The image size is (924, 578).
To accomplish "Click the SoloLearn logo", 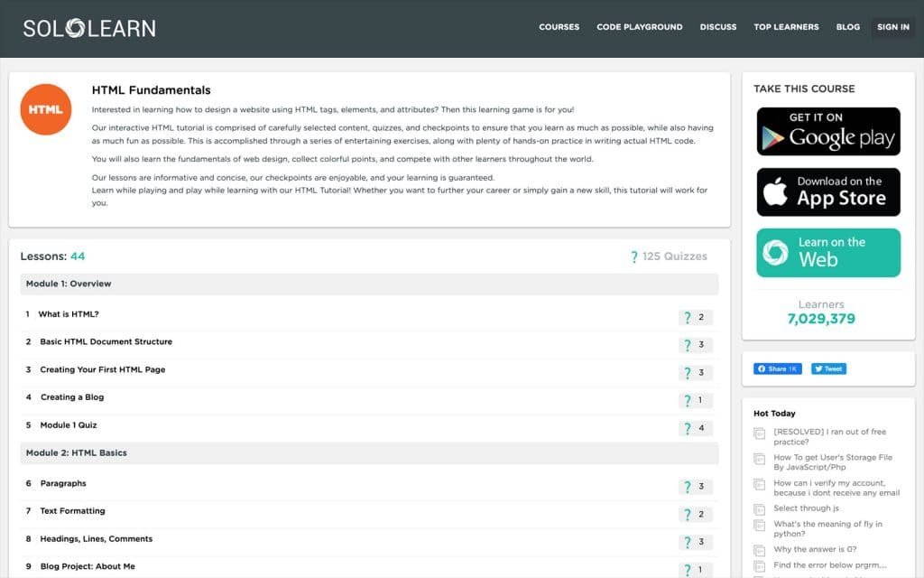I will 88,27.
